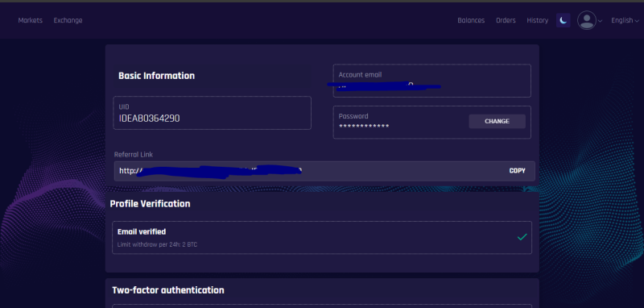
Task: Click the Email verified label
Action: (x=142, y=231)
